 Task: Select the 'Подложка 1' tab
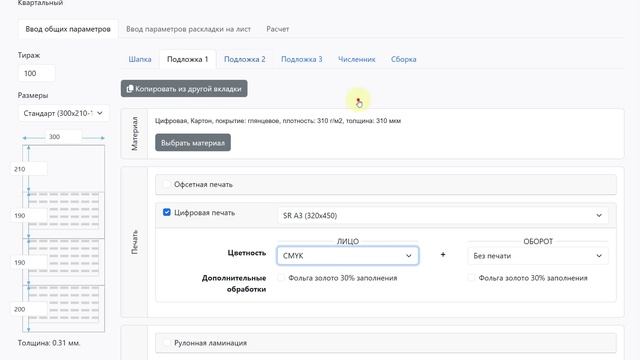(x=187, y=59)
